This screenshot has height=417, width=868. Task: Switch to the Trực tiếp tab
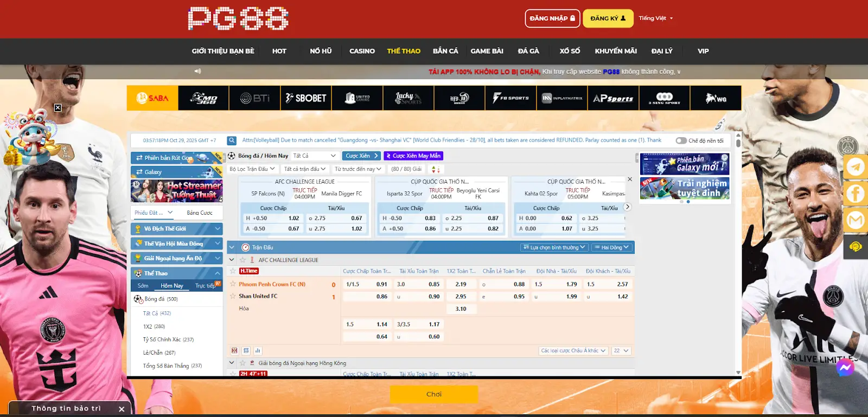tap(206, 286)
